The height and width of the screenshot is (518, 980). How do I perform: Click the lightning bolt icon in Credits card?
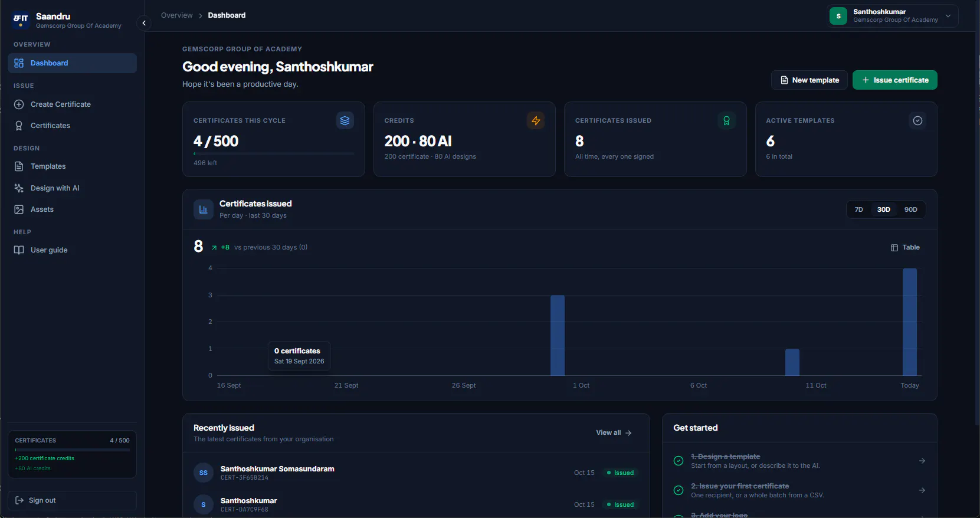tap(536, 120)
